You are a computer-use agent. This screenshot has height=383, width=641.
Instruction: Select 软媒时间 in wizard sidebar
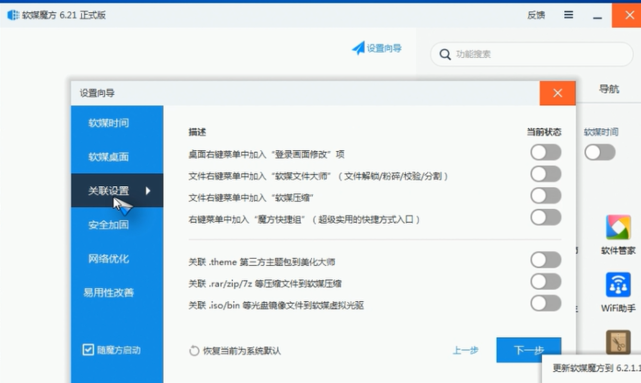pyautogui.click(x=117, y=123)
